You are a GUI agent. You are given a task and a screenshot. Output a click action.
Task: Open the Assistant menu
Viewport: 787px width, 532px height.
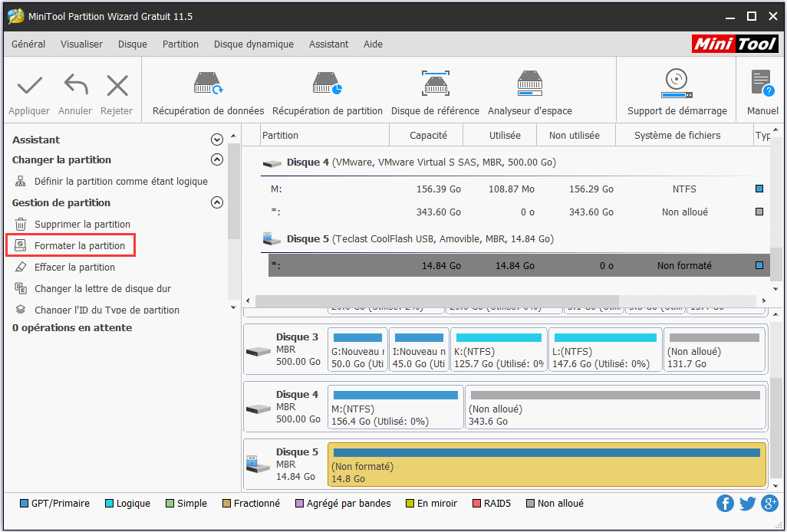click(329, 44)
